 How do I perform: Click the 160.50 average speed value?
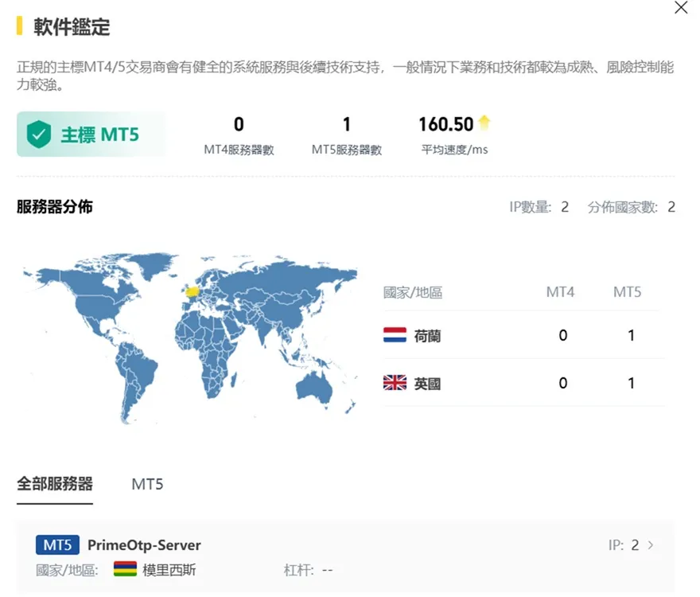point(445,124)
